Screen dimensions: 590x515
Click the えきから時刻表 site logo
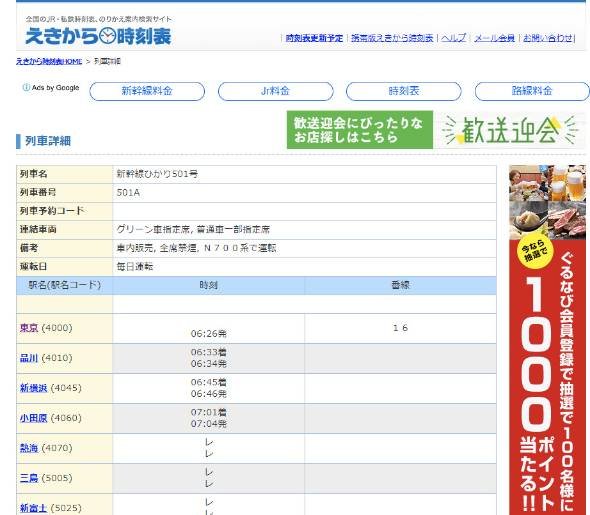[98, 36]
